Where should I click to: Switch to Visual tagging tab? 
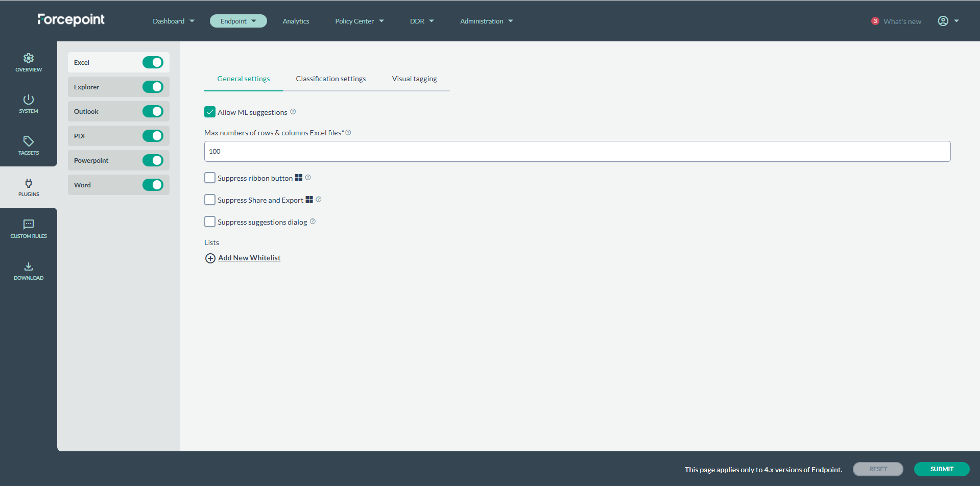point(415,79)
